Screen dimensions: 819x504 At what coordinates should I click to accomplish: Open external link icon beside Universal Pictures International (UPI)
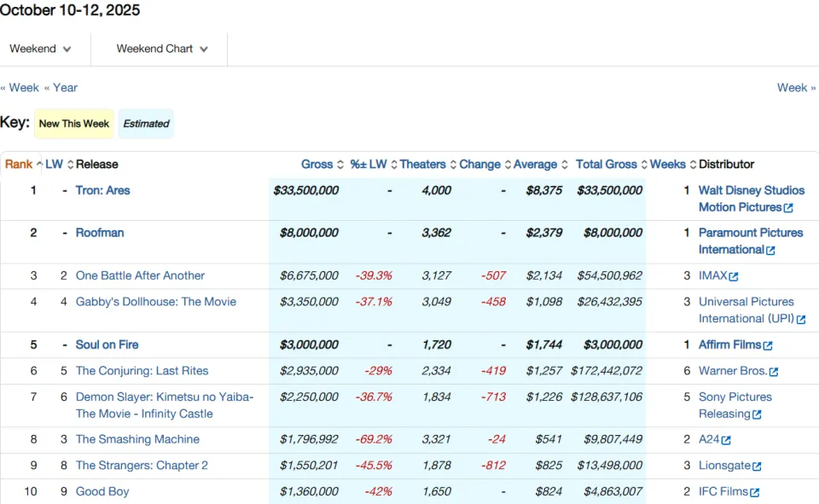pos(801,319)
